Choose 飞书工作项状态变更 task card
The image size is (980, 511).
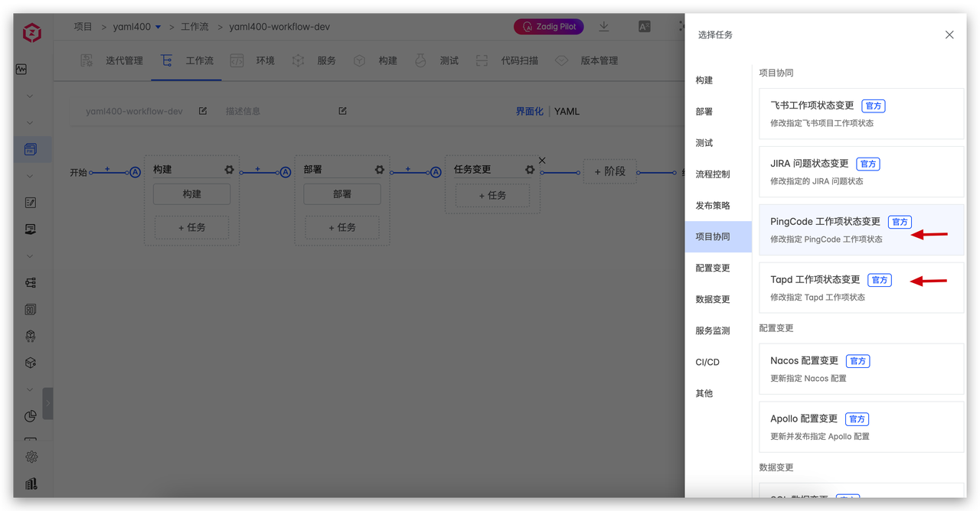(x=861, y=113)
